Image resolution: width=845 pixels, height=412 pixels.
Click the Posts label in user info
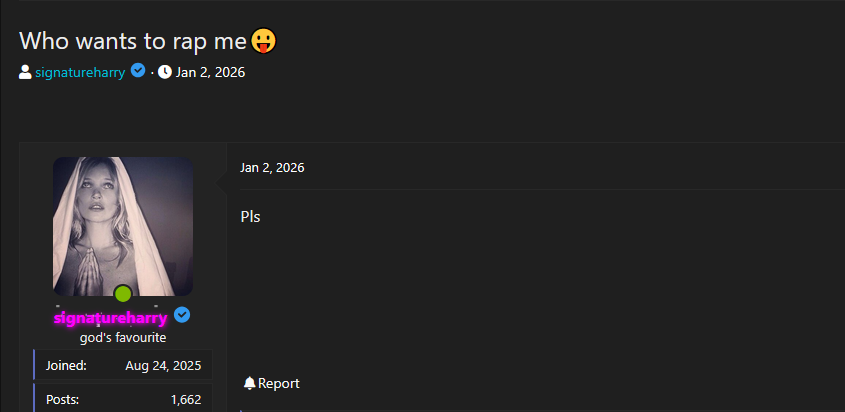click(63, 400)
